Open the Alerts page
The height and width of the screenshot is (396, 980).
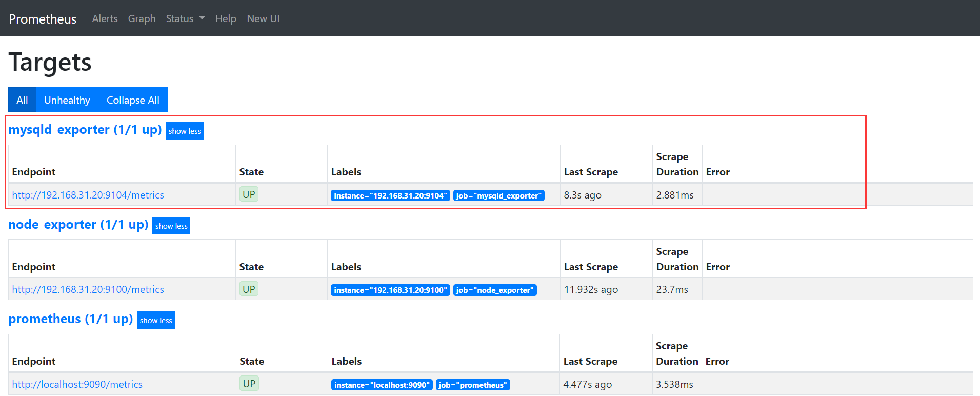point(105,18)
